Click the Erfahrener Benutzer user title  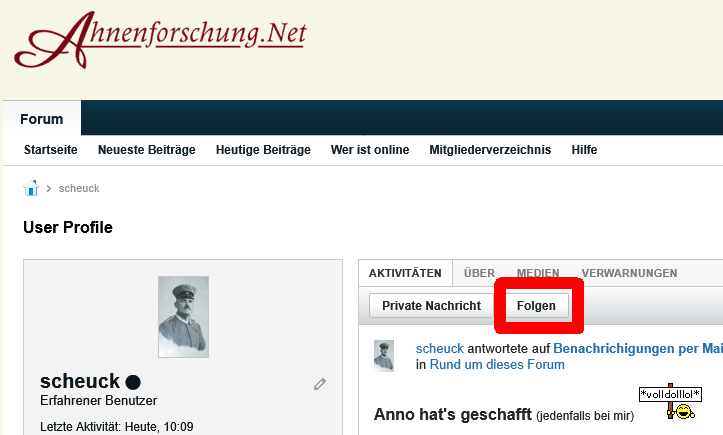click(x=99, y=400)
